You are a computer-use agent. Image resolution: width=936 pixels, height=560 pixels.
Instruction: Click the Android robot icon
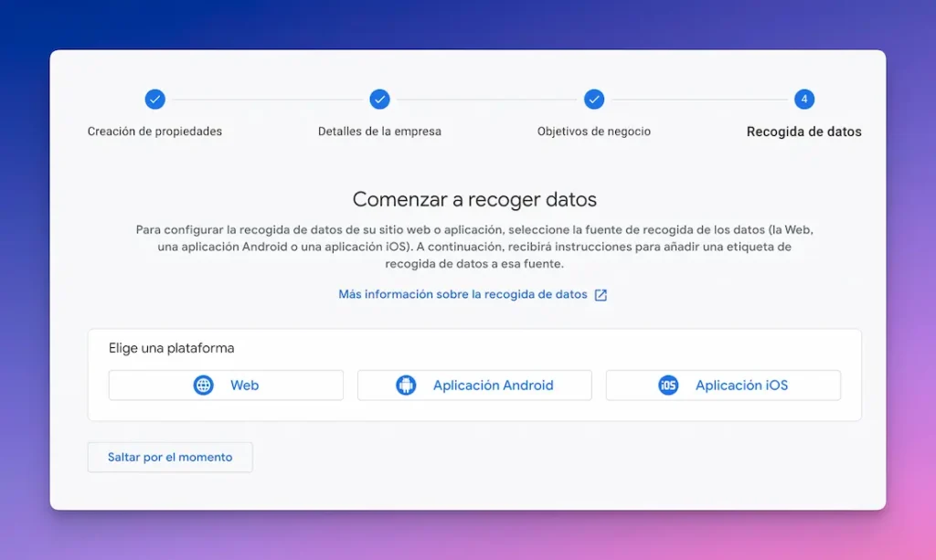(406, 386)
